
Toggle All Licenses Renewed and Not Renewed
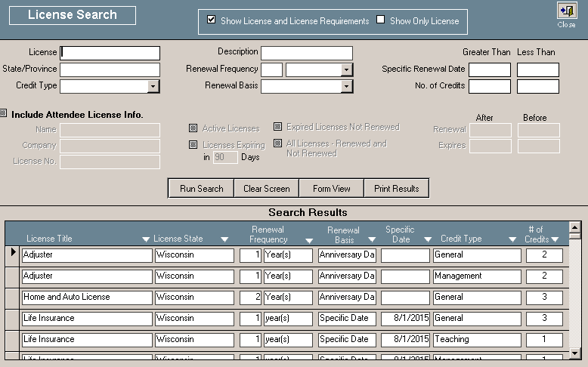pyautogui.click(x=277, y=143)
